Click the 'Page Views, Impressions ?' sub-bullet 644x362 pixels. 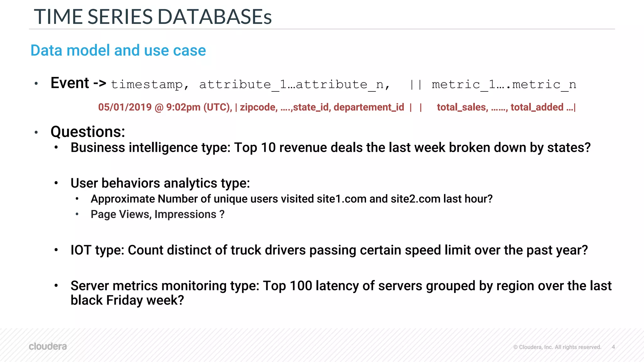click(x=158, y=214)
